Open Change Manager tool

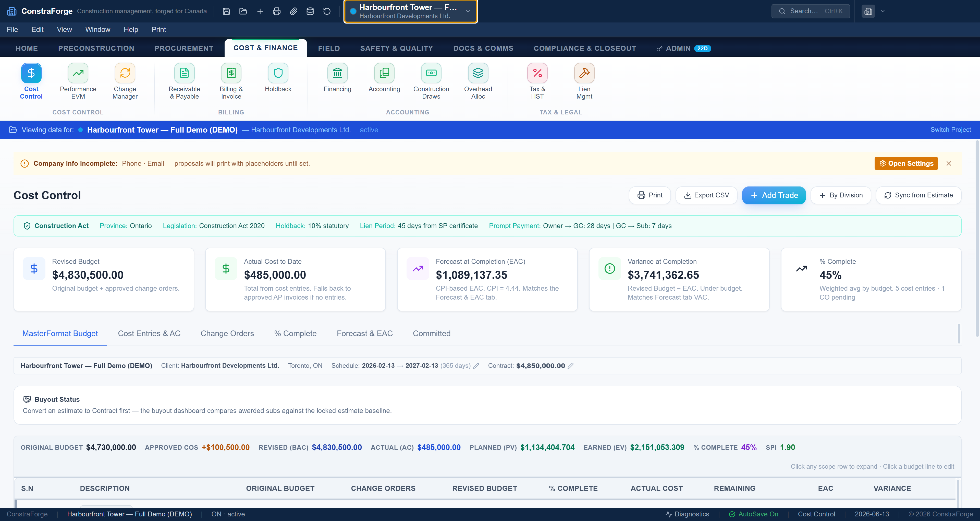click(x=125, y=81)
